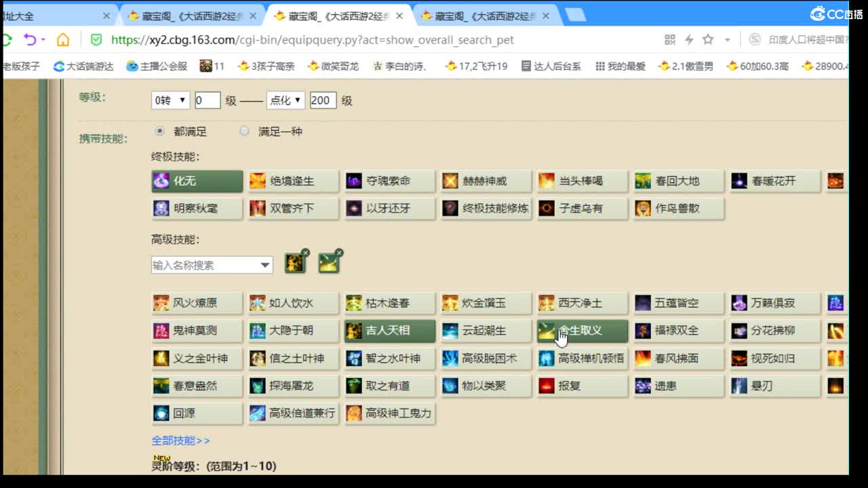The height and width of the screenshot is (488, 868).
Task: Deselect the 吉人天相 skill
Action: (x=389, y=331)
